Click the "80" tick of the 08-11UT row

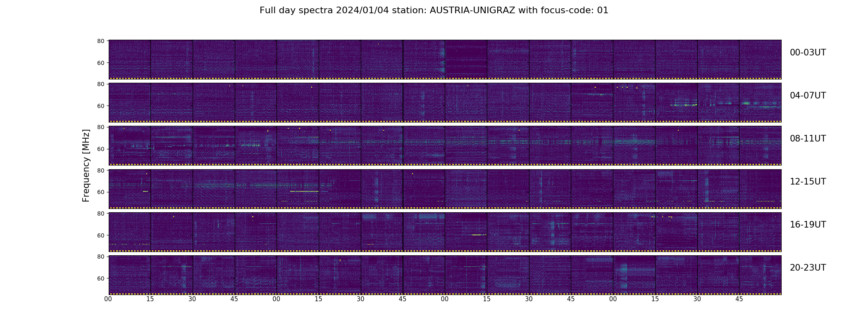coord(100,127)
